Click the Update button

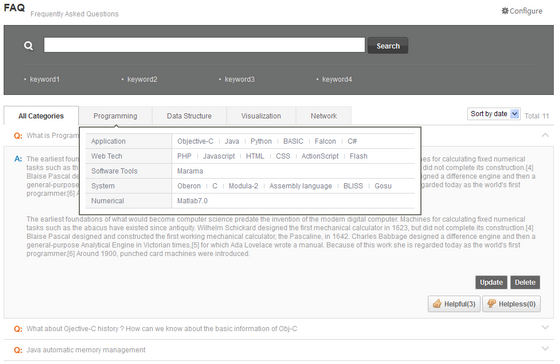[x=491, y=282]
